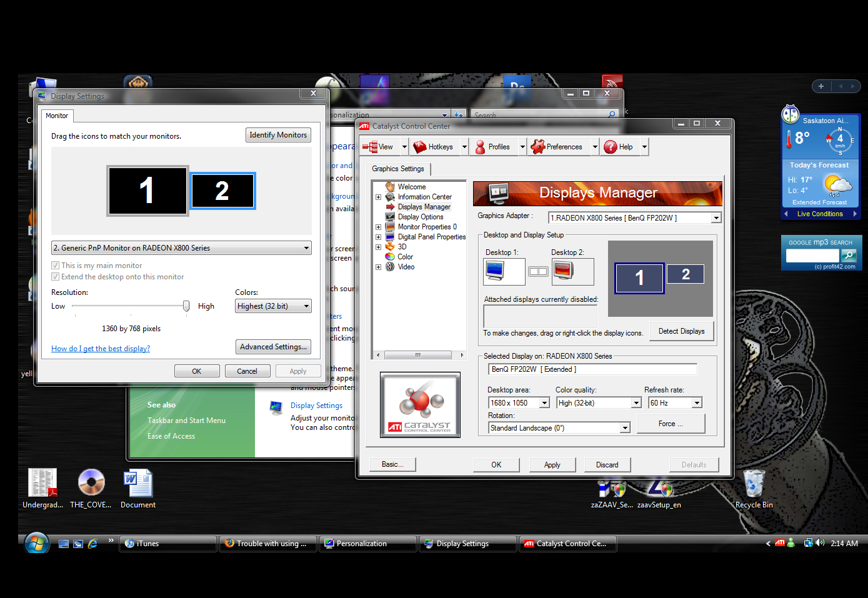
Task: Toggle 'This is my main monitor' checkbox
Action: coord(56,266)
